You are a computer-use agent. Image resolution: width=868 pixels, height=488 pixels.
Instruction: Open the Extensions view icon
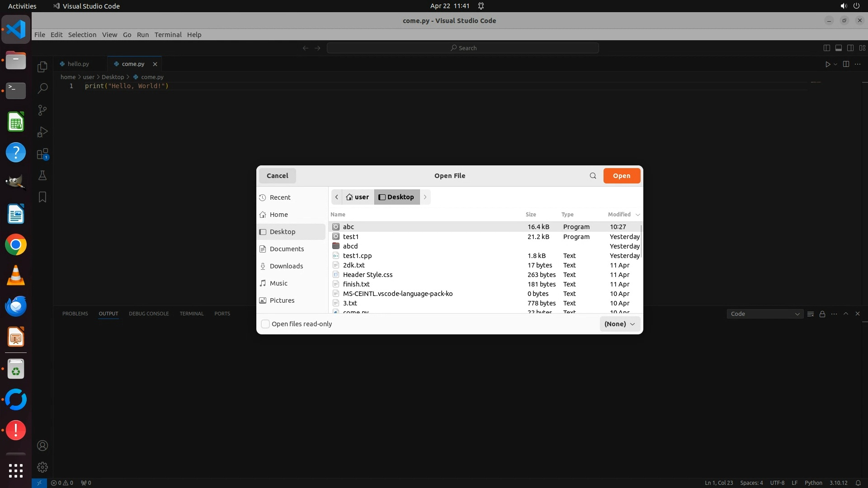42,154
